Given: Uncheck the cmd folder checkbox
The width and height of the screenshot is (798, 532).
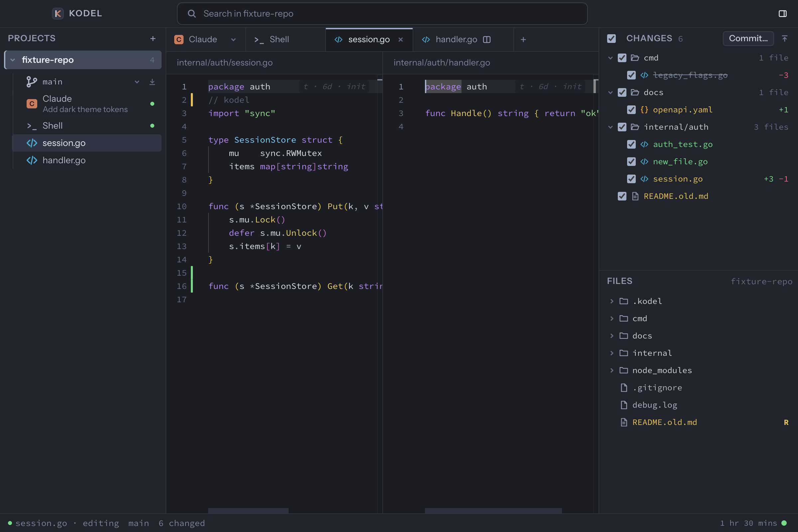Looking at the screenshot, I should (622, 58).
